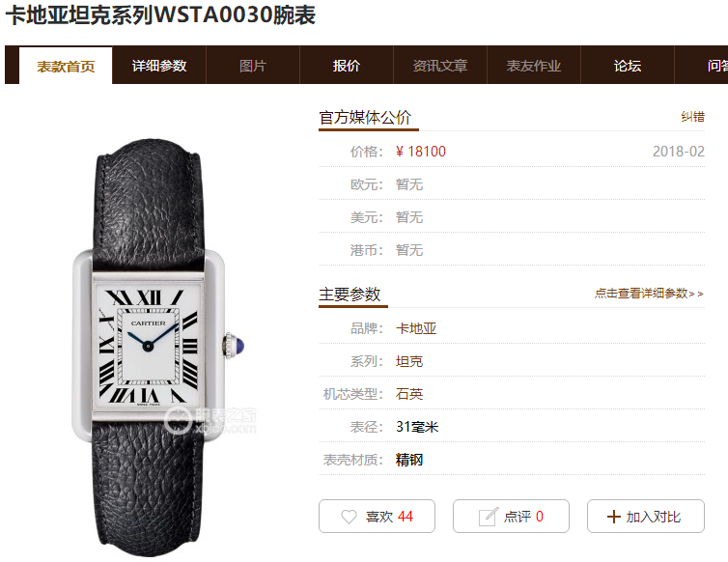View the 表友作业 tab
728x562 pixels.
(x=534, y=66)
